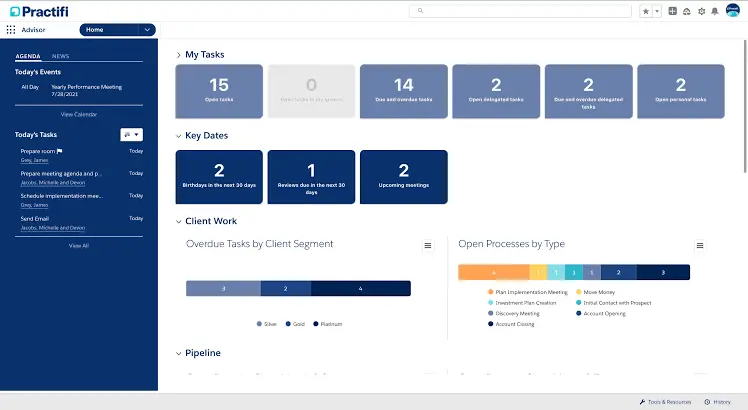Click the Practifi logo

pyautogui.click(x=39, y=11)
